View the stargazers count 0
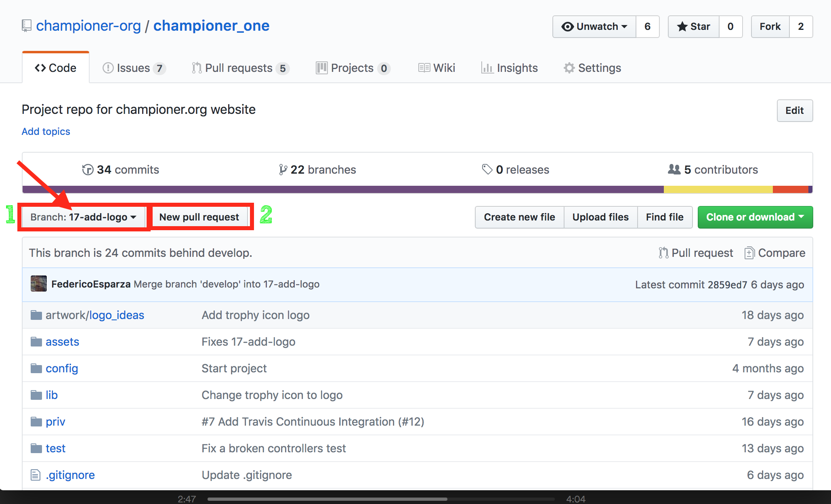The width and height of the screenshot is (831, 504). 730,27
